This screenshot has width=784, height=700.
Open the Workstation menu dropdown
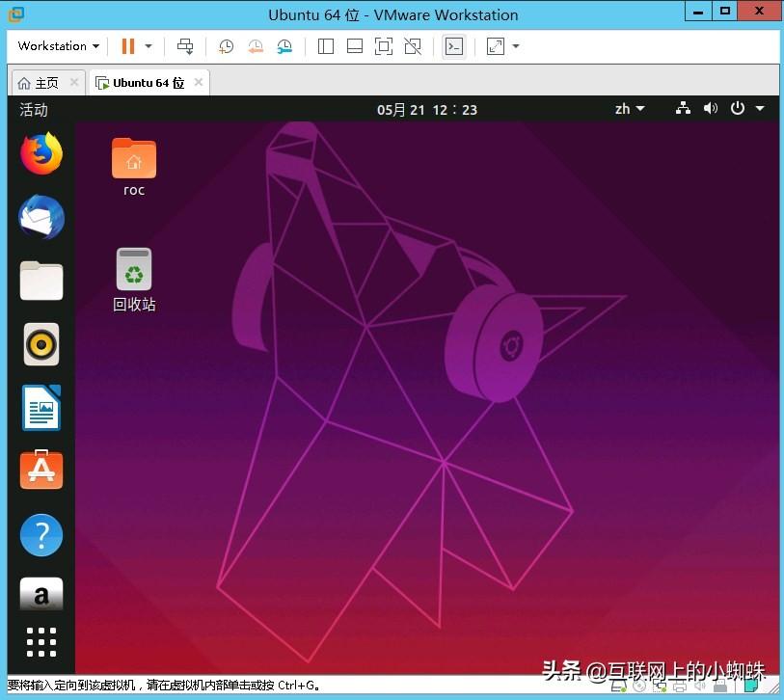tap(56, 45)
